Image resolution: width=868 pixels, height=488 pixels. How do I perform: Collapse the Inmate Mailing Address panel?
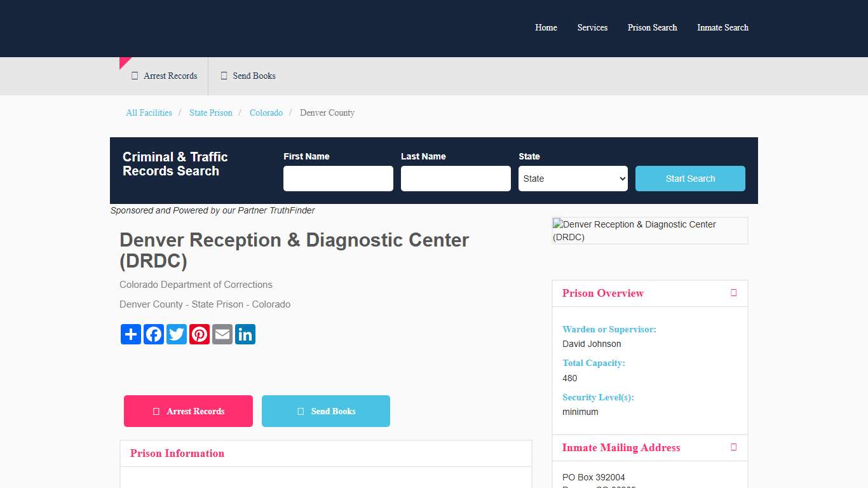click(x=733, y=447)
